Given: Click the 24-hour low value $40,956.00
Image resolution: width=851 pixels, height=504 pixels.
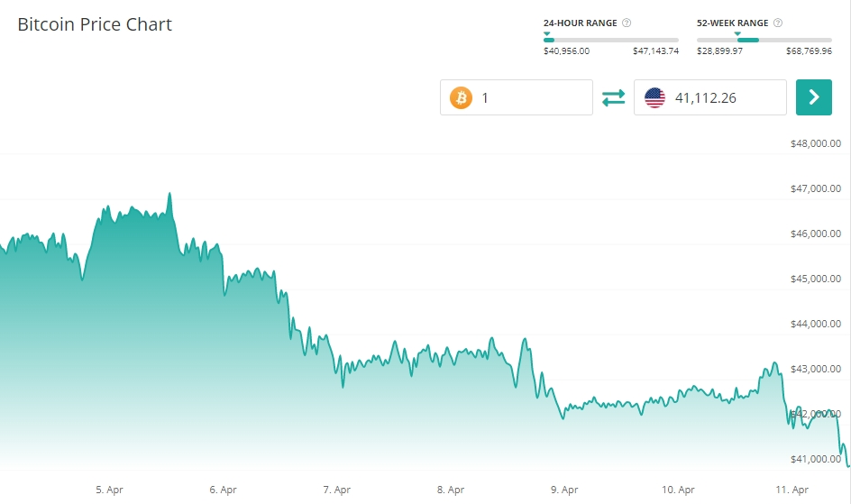Looking at the screenshot, I should [566, 51].
